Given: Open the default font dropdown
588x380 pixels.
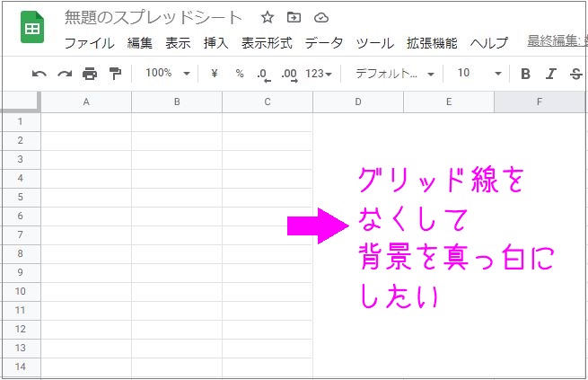Looking at the screenshot, I should [394, 74].
